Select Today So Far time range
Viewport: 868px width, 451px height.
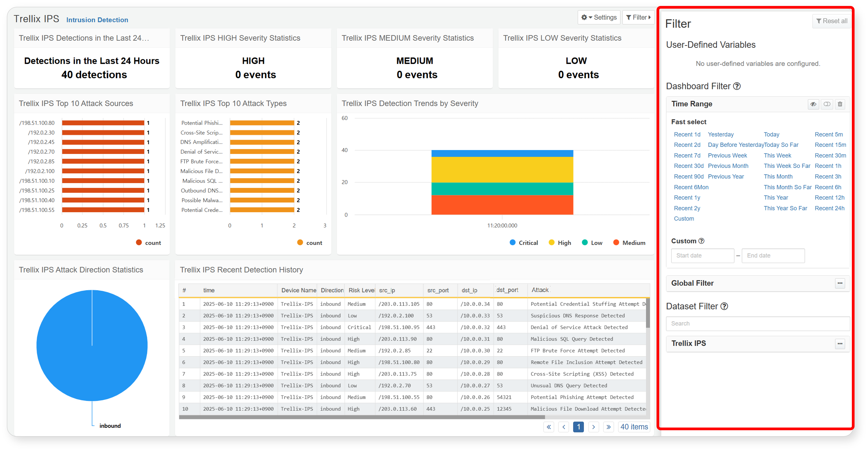coord(781,145)
